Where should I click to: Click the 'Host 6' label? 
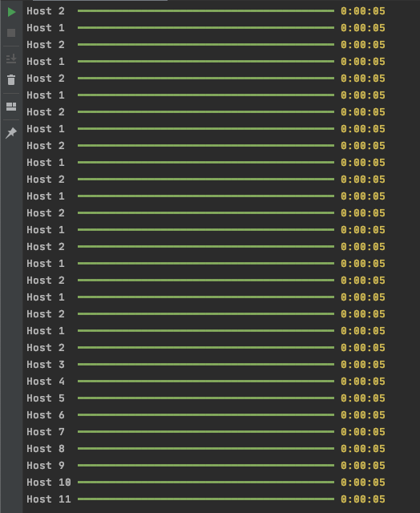pos(46,415)
